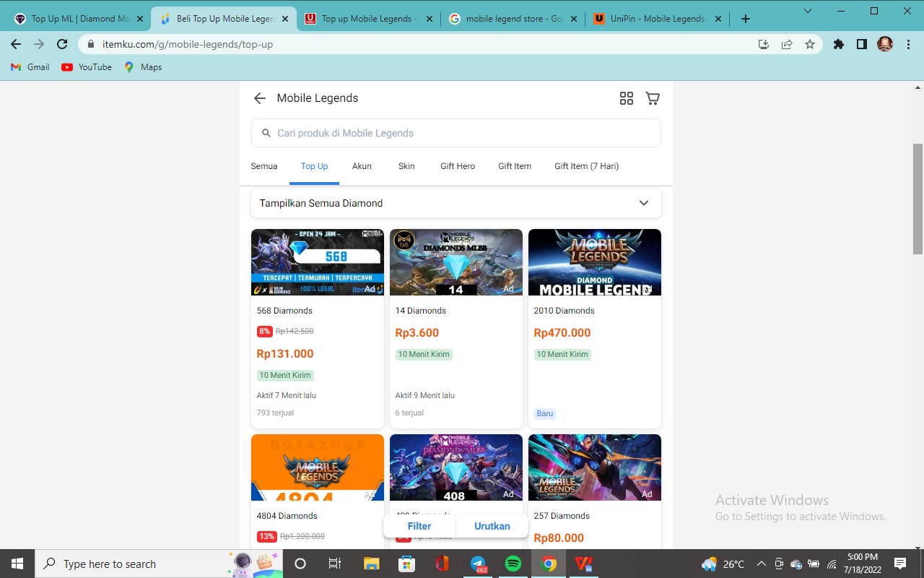Expand the Tampilkan Semua Diamond dropdown

click(x=456, y=203)
